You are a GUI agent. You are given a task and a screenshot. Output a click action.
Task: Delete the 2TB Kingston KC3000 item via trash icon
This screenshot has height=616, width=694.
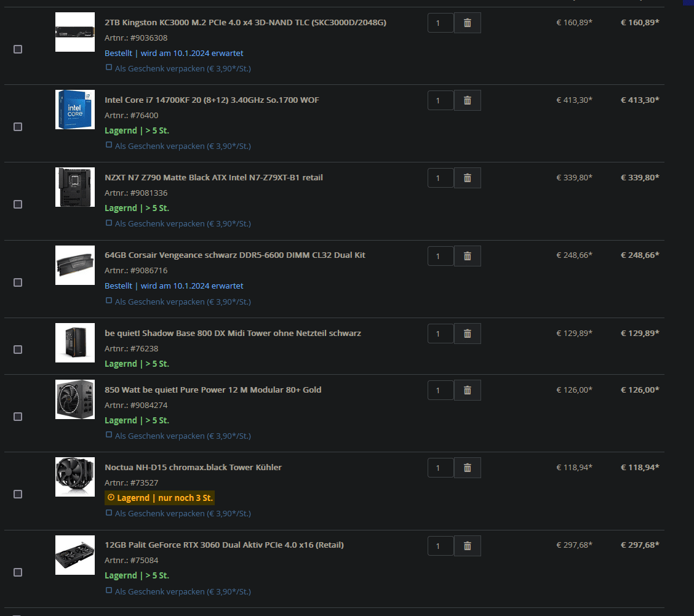468,23
